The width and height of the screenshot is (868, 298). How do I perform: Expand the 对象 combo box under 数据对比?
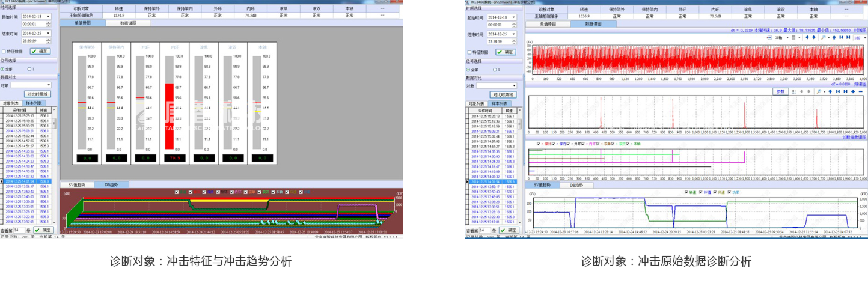click(x=48, y=85)
